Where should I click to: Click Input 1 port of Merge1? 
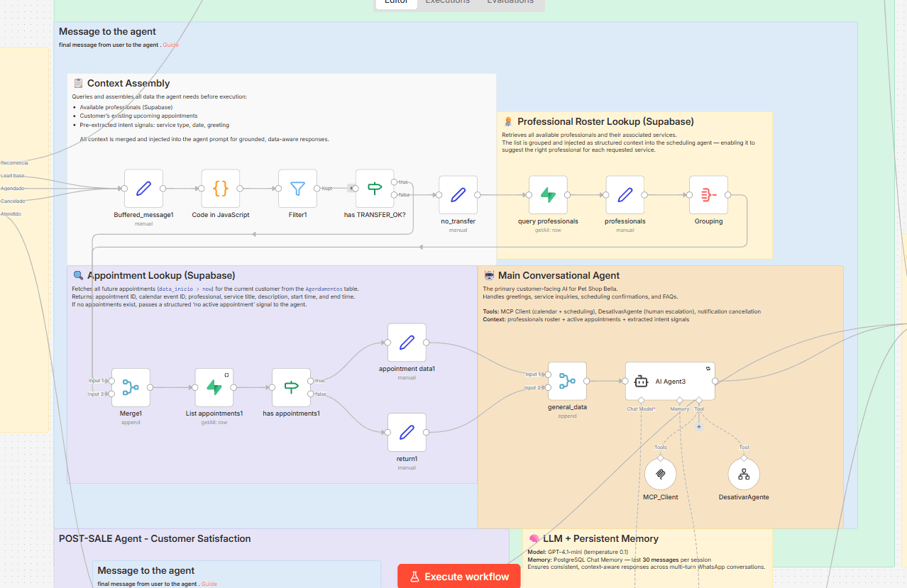point(111,381)
